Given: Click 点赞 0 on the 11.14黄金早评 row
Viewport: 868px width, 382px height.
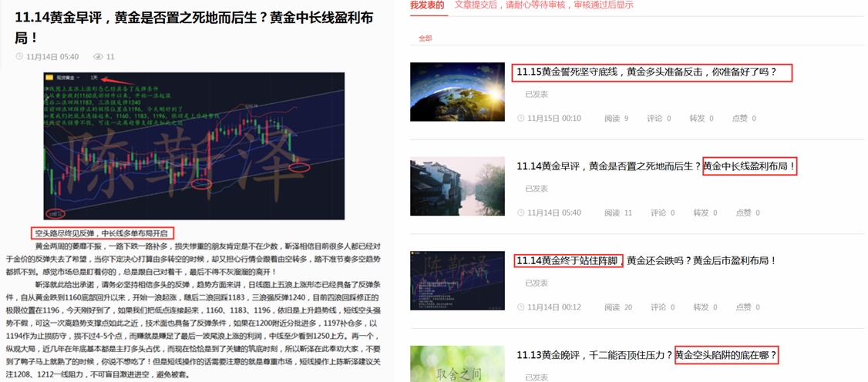Looking at the screenshot, I should (x=748, y=213).
